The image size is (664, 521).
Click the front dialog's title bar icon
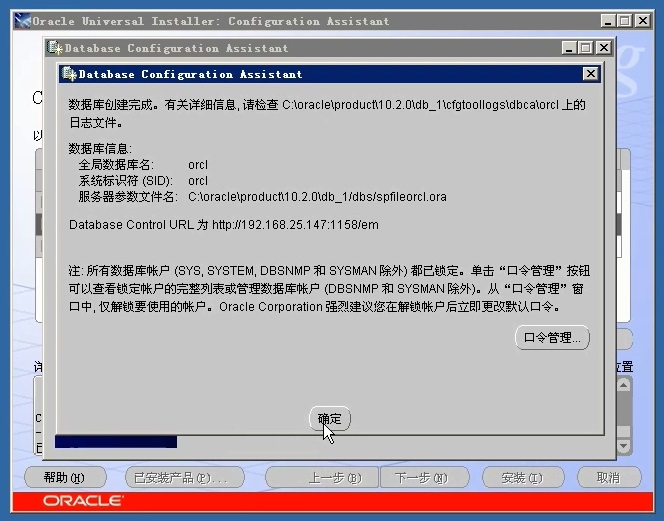coord(69,74)
